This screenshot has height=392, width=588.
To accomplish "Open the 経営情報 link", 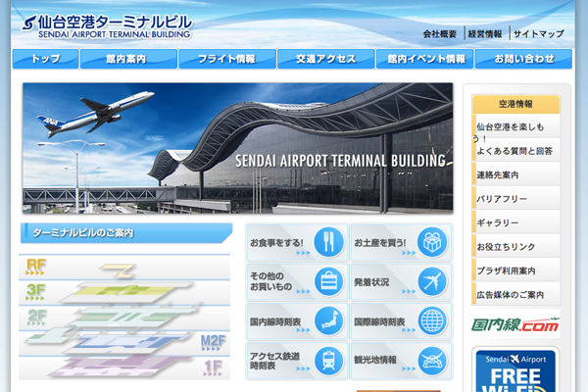I will tap(485, 34).
